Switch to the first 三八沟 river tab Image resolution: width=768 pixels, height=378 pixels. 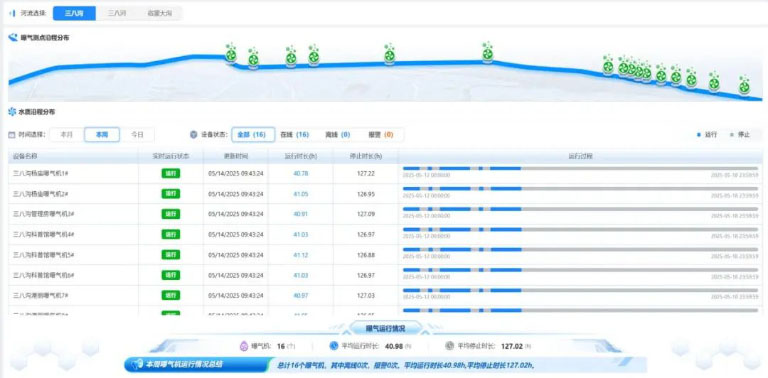point(74,14)
